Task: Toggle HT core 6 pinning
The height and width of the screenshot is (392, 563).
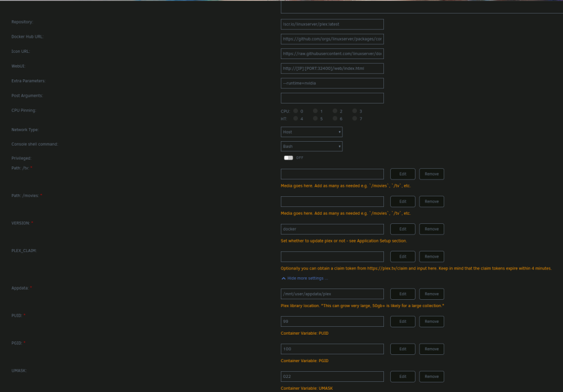Action: click(x=335, y=118)
